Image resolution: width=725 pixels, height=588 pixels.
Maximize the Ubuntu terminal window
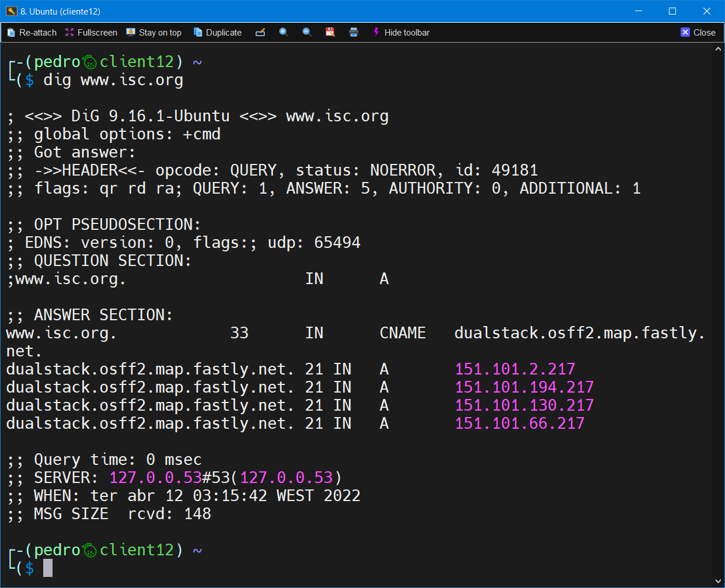click(672, 11)
